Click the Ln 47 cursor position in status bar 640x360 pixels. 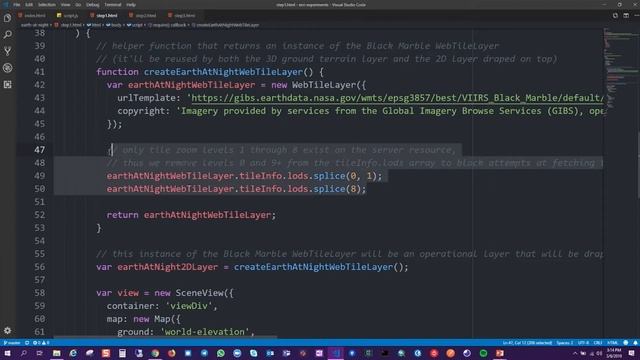[527, 343]
